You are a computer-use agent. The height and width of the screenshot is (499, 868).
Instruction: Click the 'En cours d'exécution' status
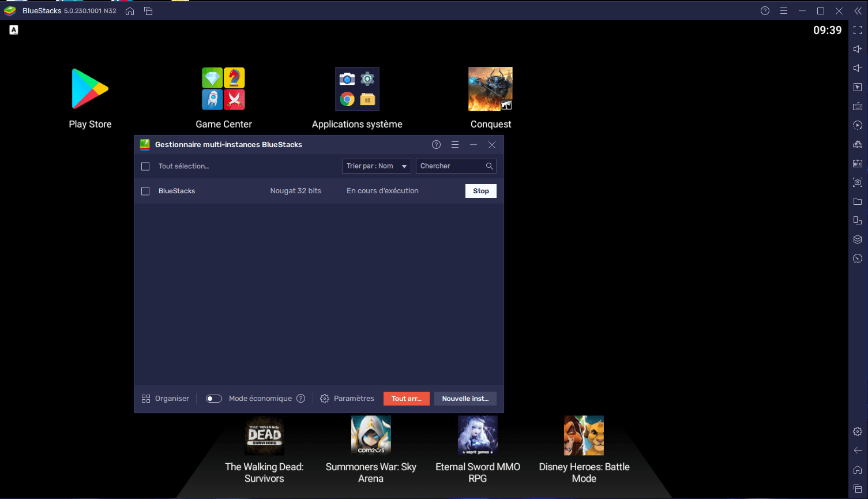point(382,191)
